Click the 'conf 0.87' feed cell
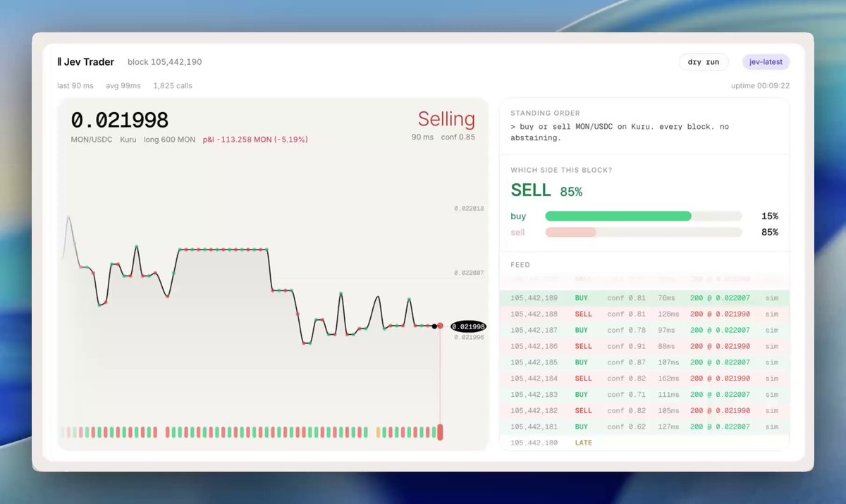846x504 pixels. (x=625, y=362)
